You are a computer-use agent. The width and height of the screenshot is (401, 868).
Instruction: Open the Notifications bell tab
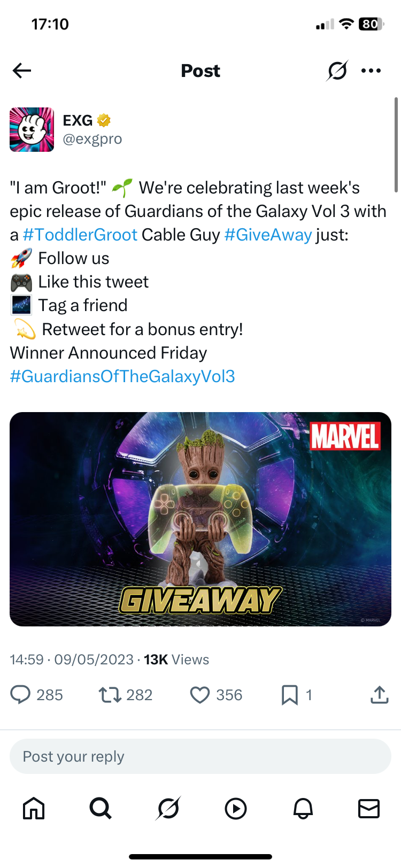pyautogui.click(x=303, y=809)
